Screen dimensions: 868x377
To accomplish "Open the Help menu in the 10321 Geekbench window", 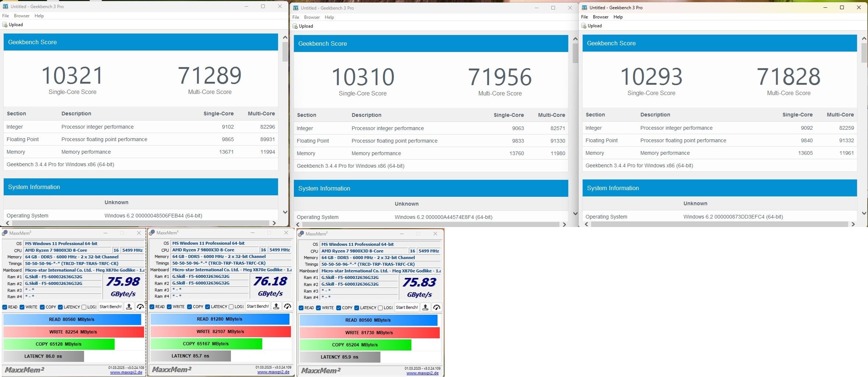I will click(39, 16).
